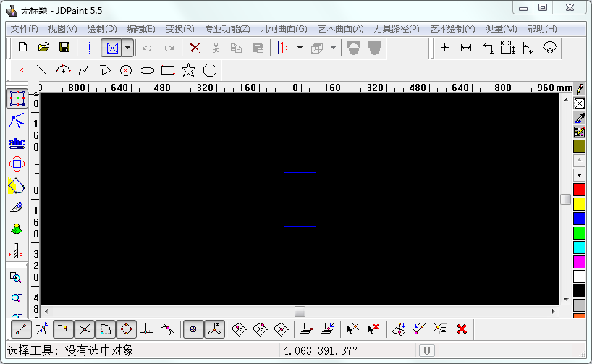Open the 刀具路径(P) menu

click(396, 29)
